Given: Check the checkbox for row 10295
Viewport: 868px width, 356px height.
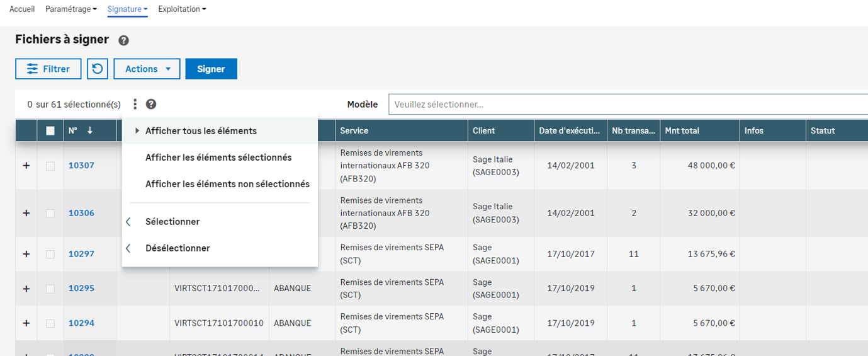Looking at the screenshot, I should point(50,289).
